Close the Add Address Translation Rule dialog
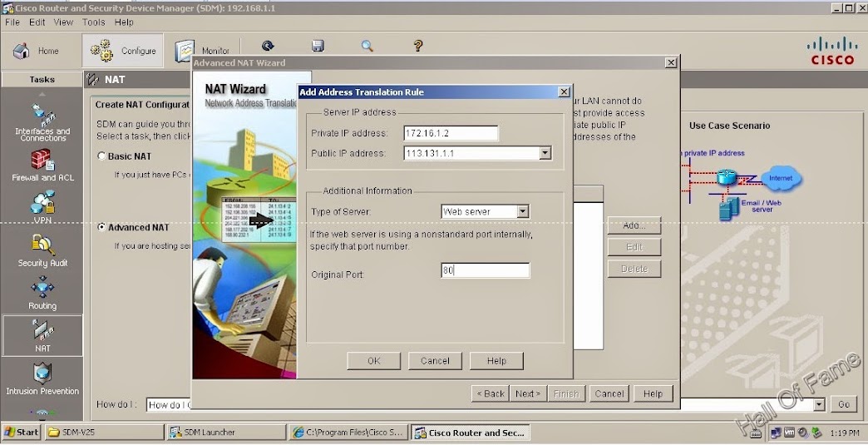This screenshot has width=868, height=445. click(564, 91)
